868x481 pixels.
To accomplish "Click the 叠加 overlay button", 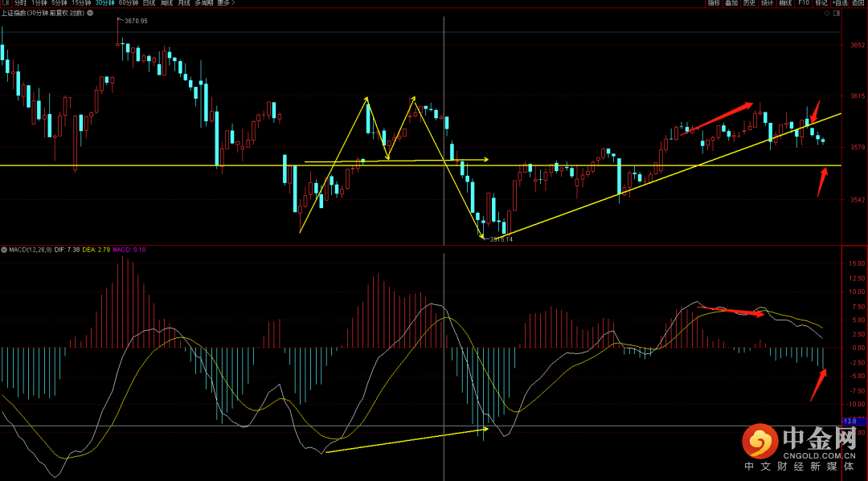I will (x=731, y=3).
